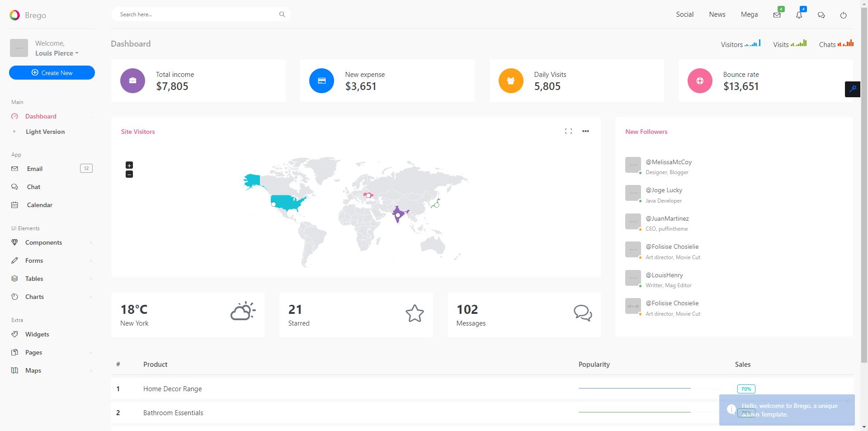Click the Email envelope sidebar icon

click(14, 169)
